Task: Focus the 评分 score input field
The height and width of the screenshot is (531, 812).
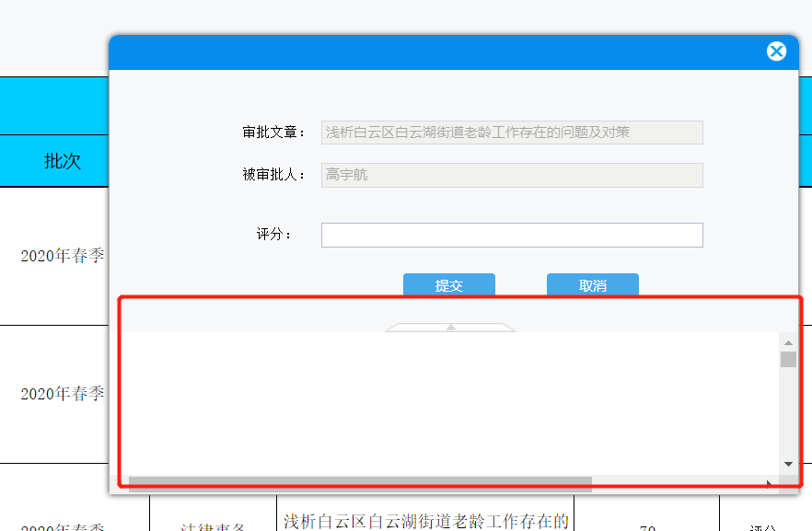Action: (512, 235)
